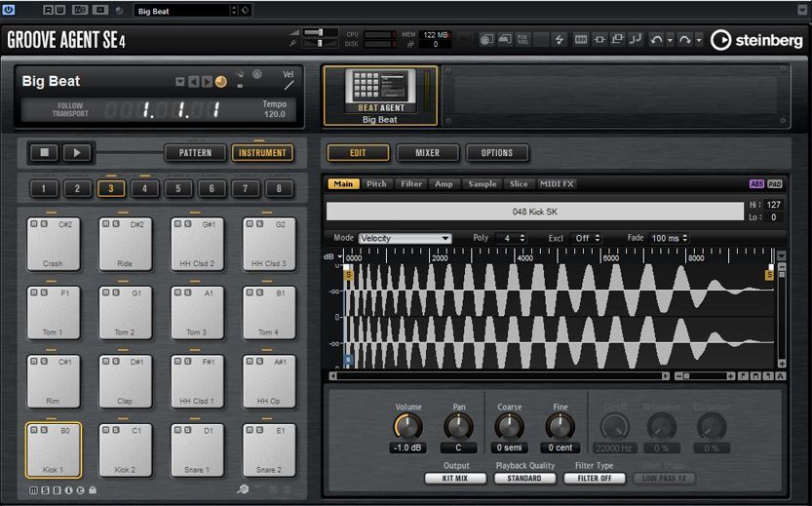Switch pads to Pattern mode

pyautogui.click(x=195, y=153)
